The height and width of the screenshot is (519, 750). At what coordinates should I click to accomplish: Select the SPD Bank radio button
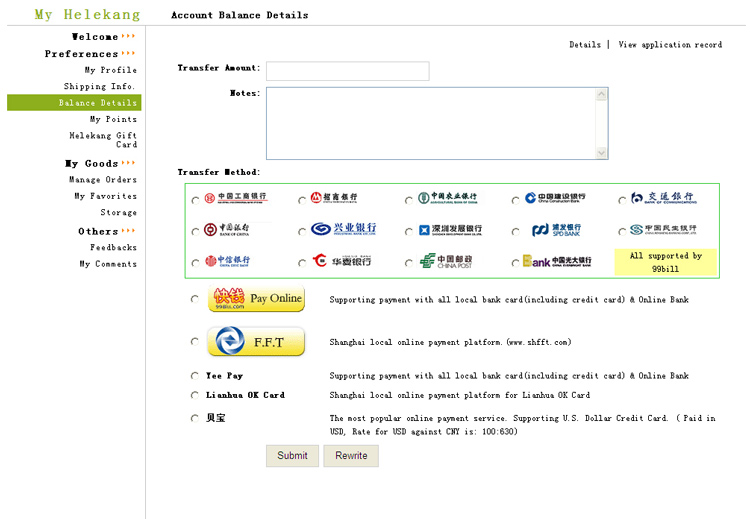[515, 232]
